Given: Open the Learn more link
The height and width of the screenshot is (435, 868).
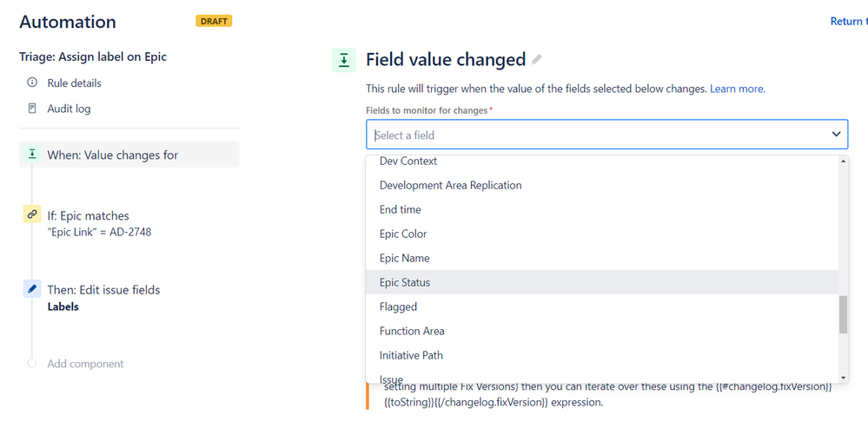Looking at the screenshot, I should [x=738, y=89].
